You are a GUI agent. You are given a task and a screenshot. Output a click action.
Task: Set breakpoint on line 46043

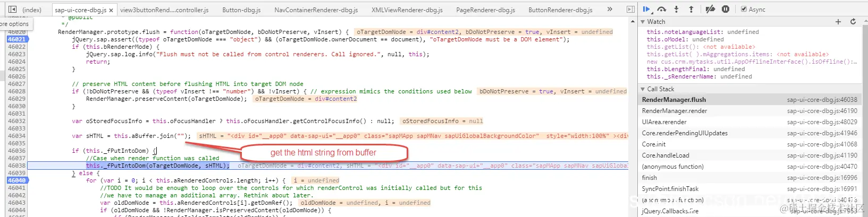click(x=16, y=203)
